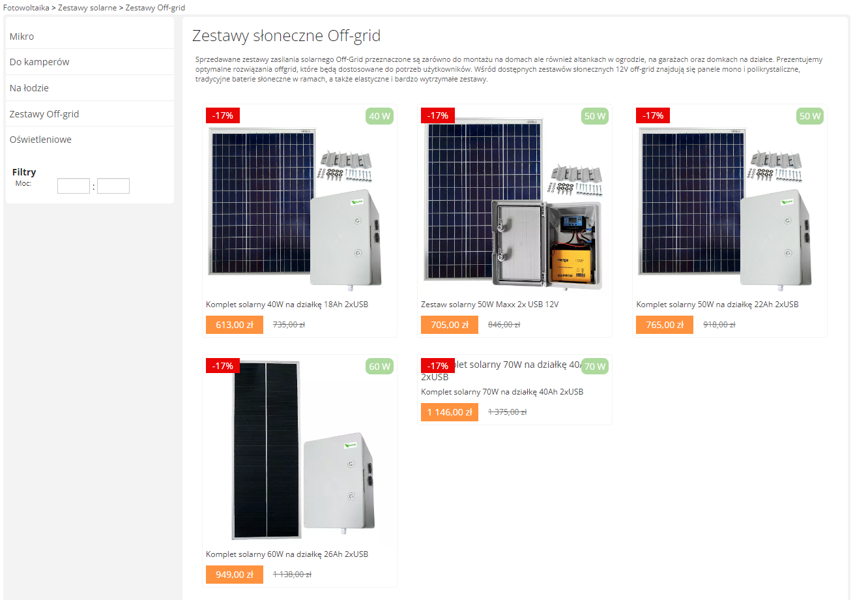Screen dimensions: 868x600
Task: Go to Na łodzie category
Action: (29, 88)
